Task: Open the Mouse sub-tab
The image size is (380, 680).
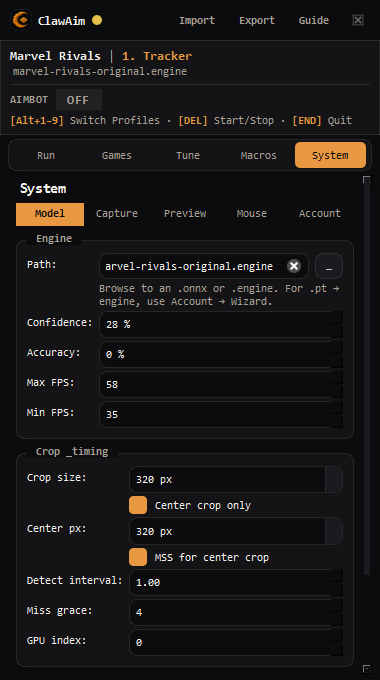Action: click(252, 214)
